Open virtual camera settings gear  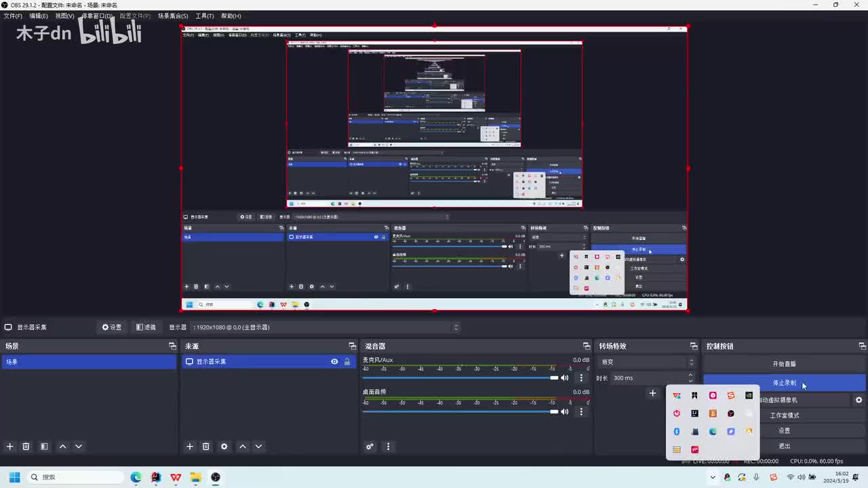[x=859, y=400]
